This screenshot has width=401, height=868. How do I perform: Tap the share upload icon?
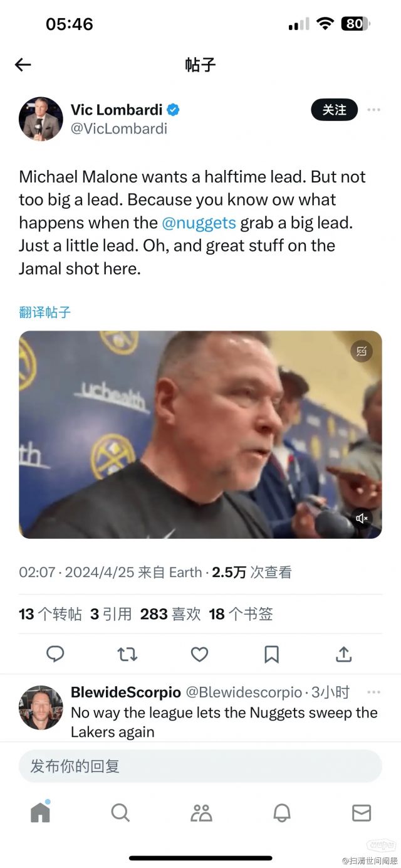pyautogui.click(x=343, y=654)
